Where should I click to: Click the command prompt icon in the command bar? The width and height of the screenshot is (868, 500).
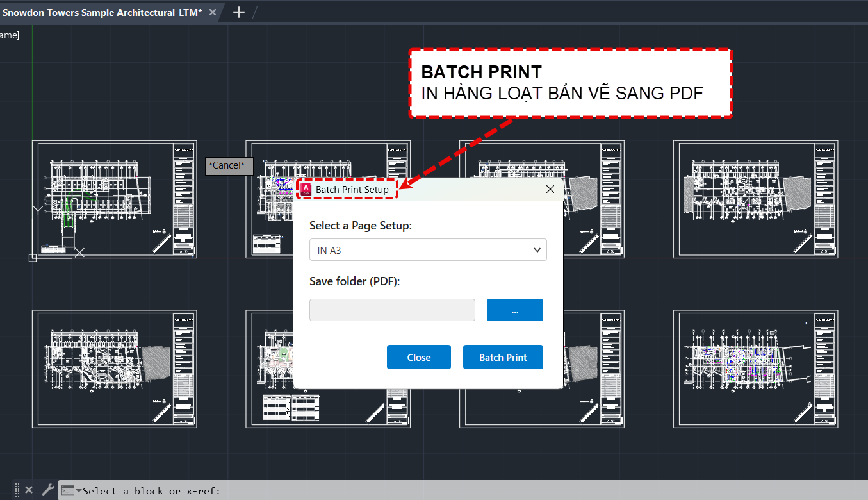67,490
